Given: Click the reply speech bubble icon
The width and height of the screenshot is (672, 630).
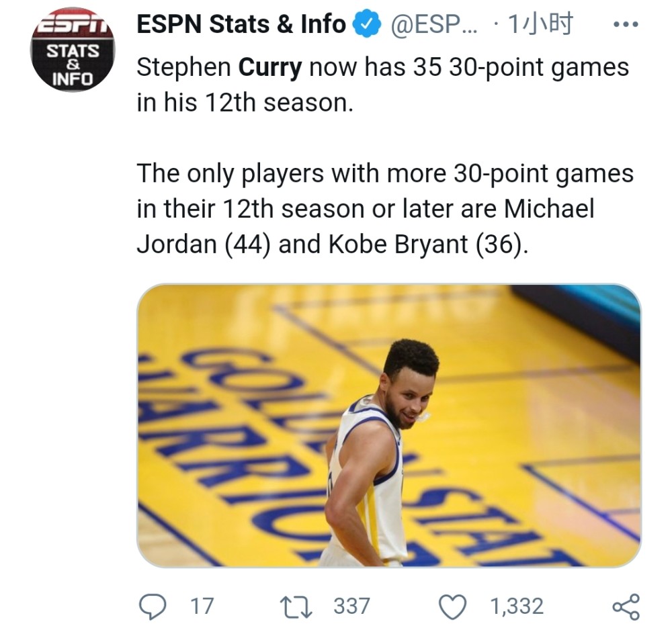Looking at the screenshot, I should (153, 606).
